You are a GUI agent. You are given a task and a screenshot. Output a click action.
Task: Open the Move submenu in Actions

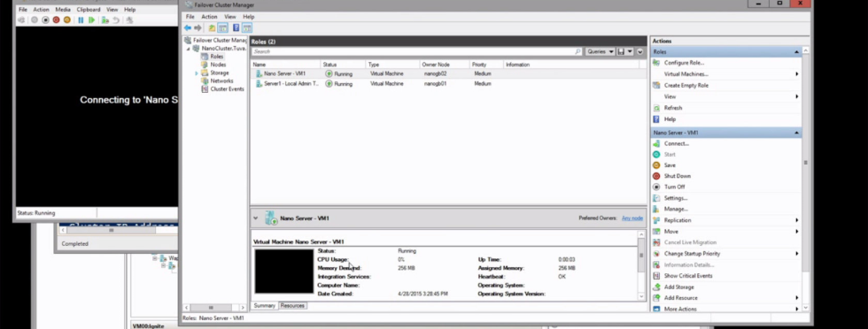click(797, 232)
